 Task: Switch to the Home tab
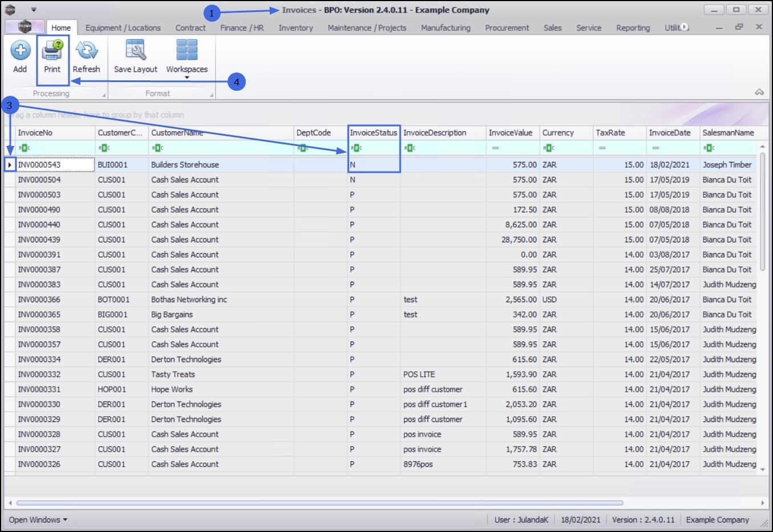coord(61,27)
